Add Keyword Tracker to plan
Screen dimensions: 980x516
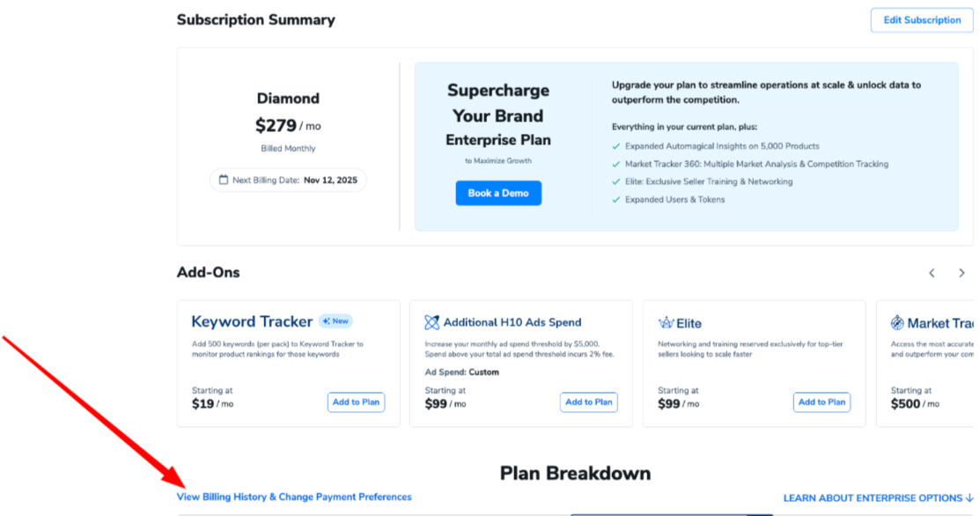(x=356, y=402)
